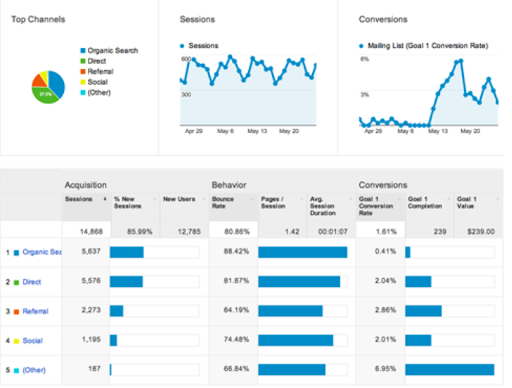Screen dimensions: 512x388
Task: Click the 6.95% (Other) conversion rate
Action: click(x=386, y=369)
